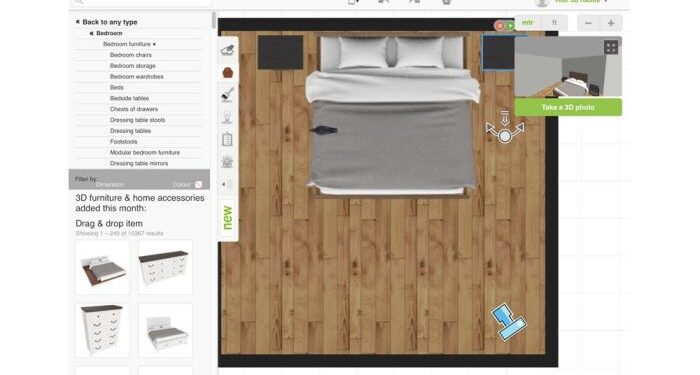Click the Take a 3D photo button
Screen dimensions: 700x375
click(568, 108)
